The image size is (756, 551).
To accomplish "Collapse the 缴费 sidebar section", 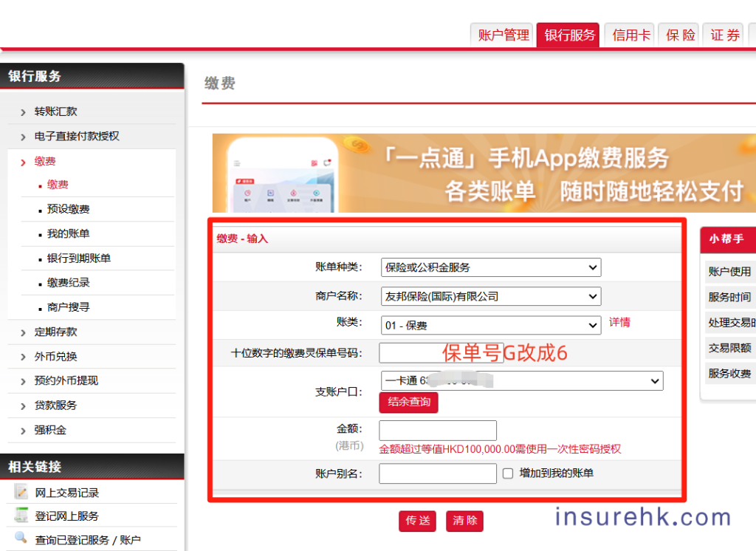I will (x=45, y=162).
